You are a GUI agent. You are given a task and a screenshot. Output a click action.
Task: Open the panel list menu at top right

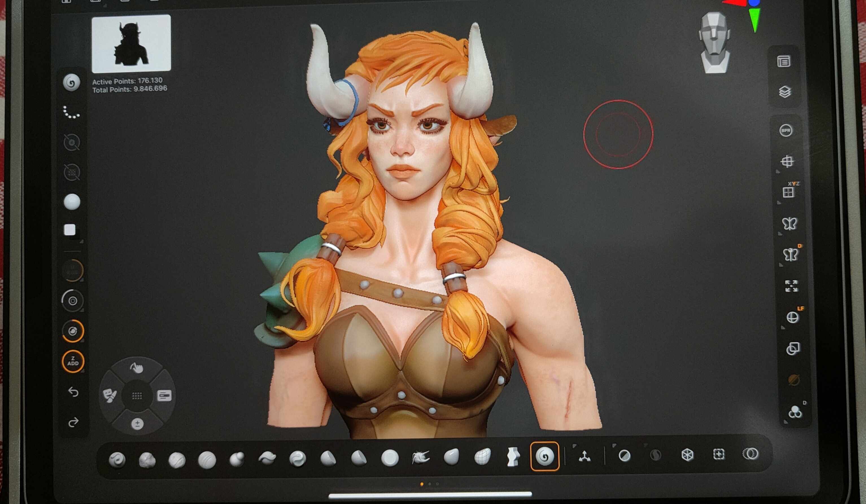[783, 61]
